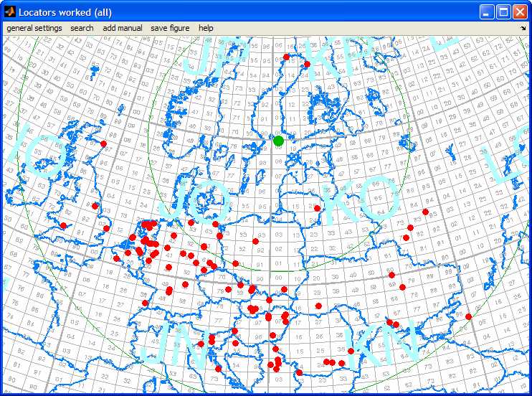Open the general settings menu
This screenshot has height=396, width=532.
(34, 28)
